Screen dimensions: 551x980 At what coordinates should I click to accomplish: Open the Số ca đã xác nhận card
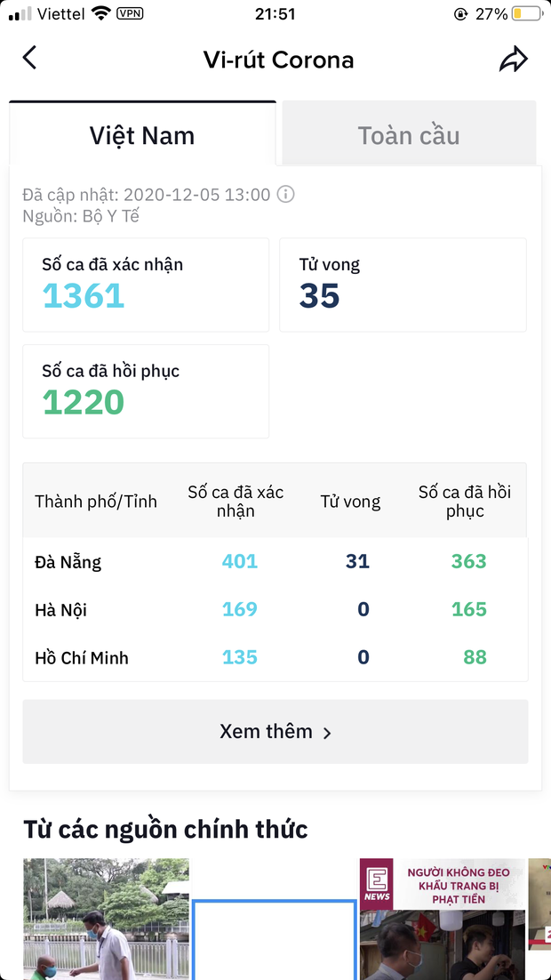point(146,285)
